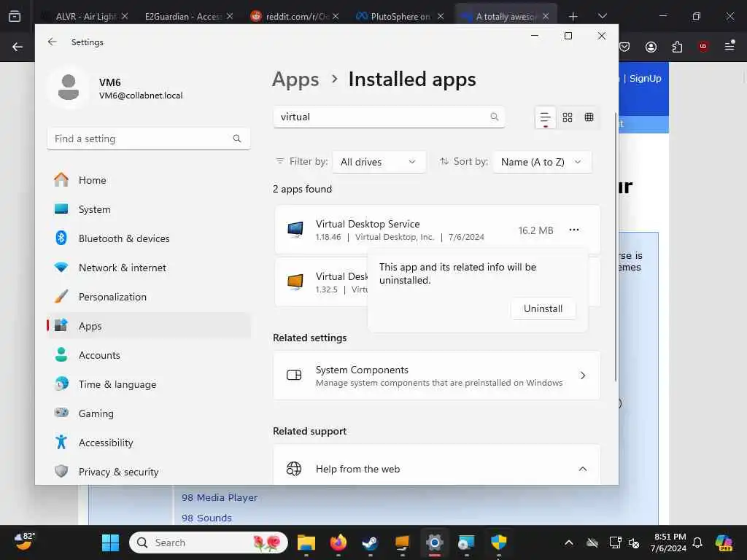This screenshot has width=747, height=560.
Task: Open a new browser tab
Action: (x=573, y=16)
